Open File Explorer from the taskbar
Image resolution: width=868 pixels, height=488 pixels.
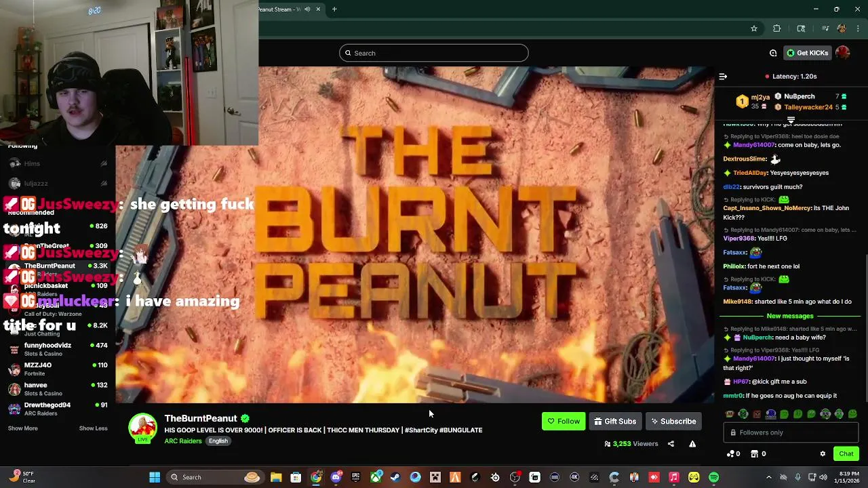click(x=276, y=477)
